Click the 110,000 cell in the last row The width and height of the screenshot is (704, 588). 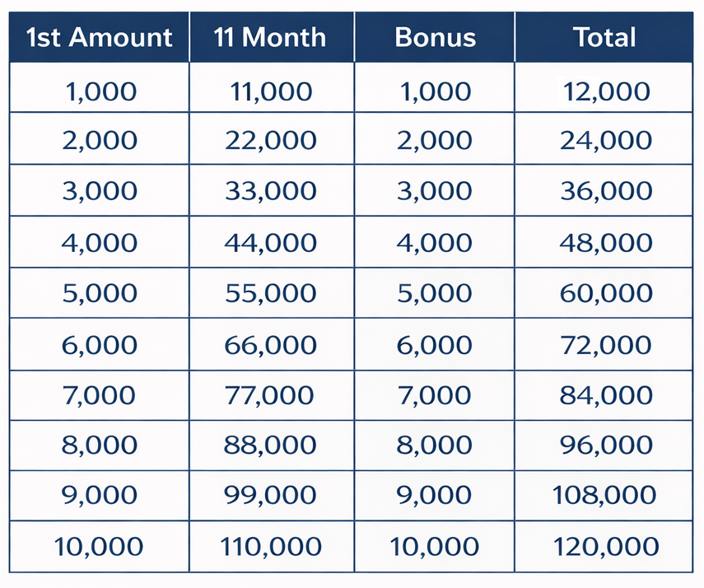pyautogui.click(x=271, y=547)
